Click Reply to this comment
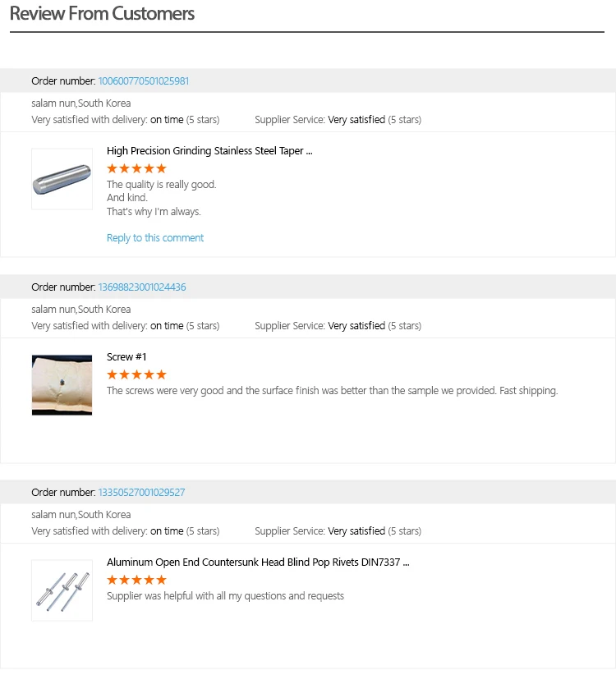Viewport: 616px width, 675px height. click(155, 238)
